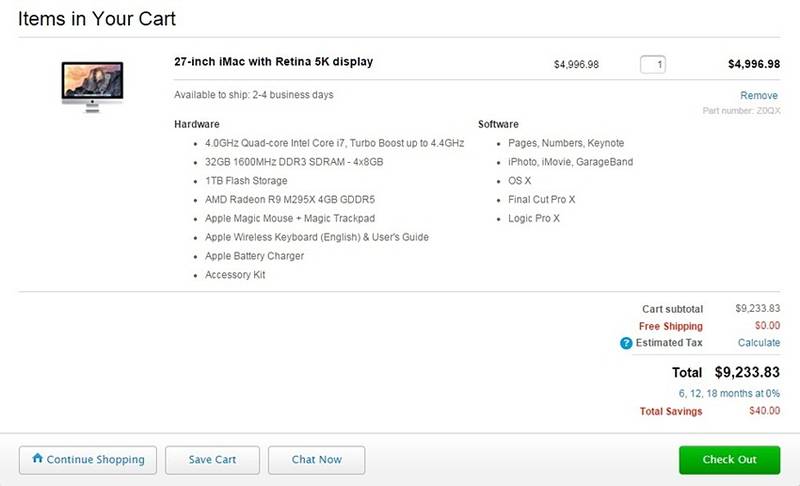This screenshot has height=486, width=800.
Task: Click the unit price $4,996.98 next to quantity
Action: pos(577,64)
